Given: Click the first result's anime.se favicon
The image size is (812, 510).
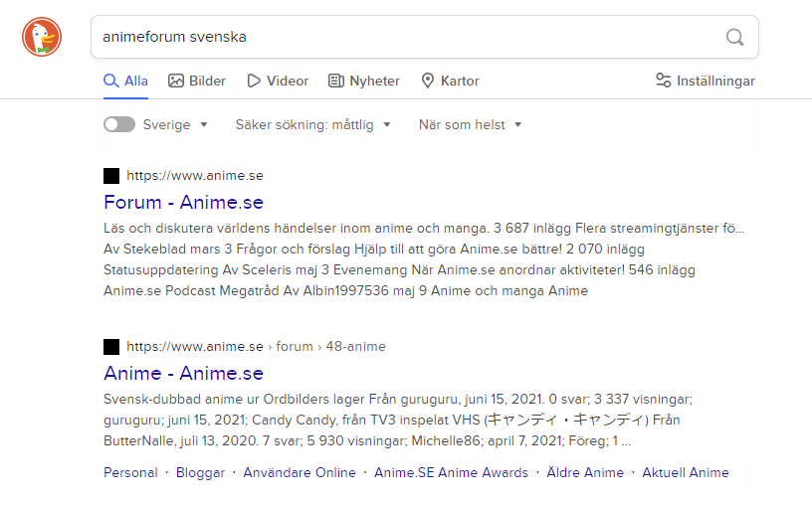Looking at the screenshot, I should (111, 176).
